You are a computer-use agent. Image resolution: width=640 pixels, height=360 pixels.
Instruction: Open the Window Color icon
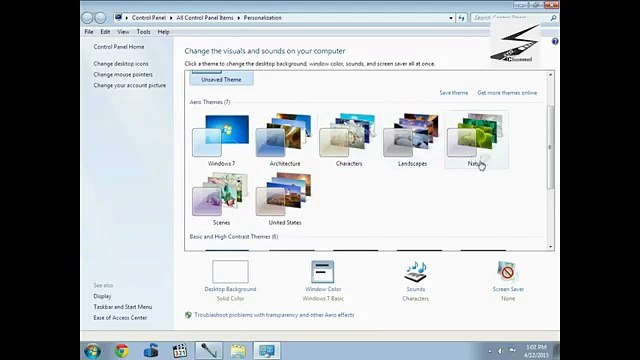click(x=323, y=272)
